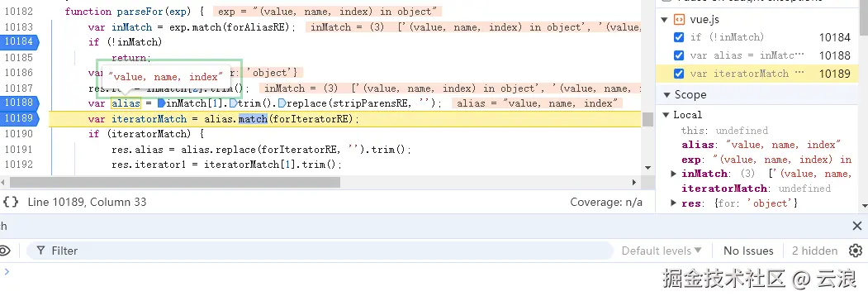Image resolution: width=868 pixels, height=301 pixels.
Task: Collapse the vue.js breakpoint group
Action: coord(665,20)
